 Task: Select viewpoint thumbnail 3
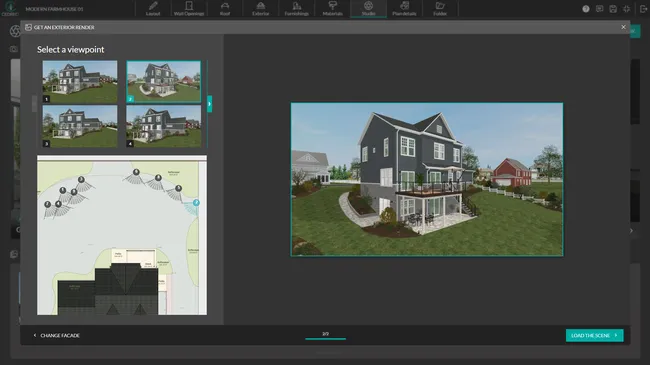point(80,126)
